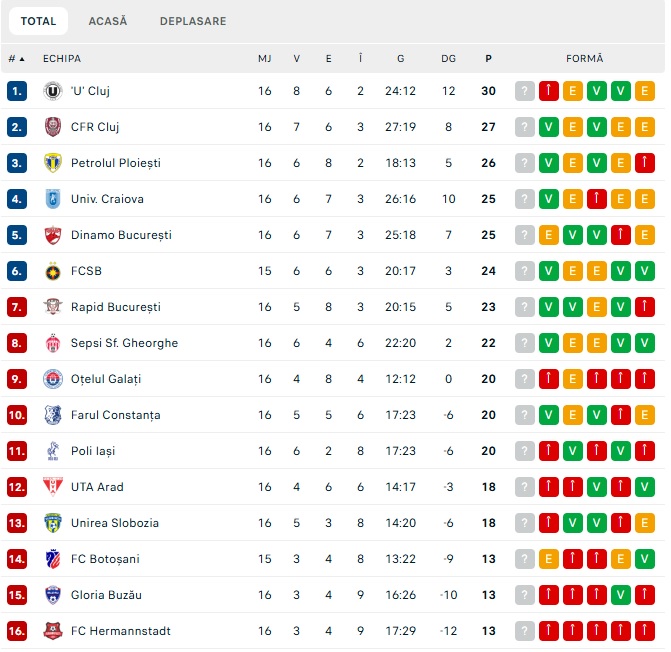Click the FC Hermannstadt team logo

coord(53,631)
